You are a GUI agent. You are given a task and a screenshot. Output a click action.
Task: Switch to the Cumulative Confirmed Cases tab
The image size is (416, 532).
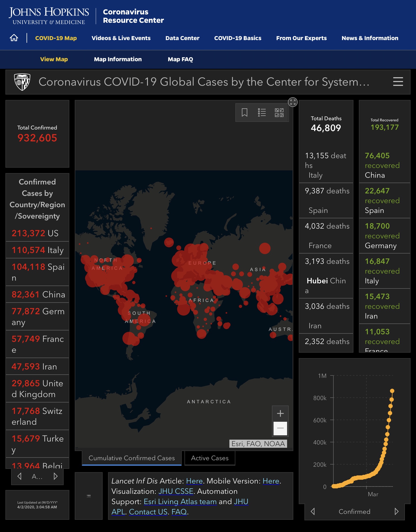point(132,458)
